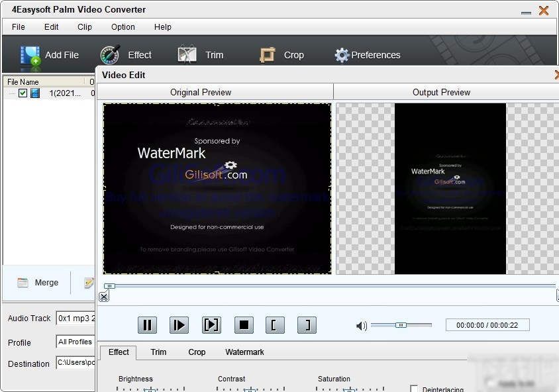Image resolution: width=559 pixels, height=392 pixels.
Task: Click the Output Preview header
Action: [x=446, y=92]
